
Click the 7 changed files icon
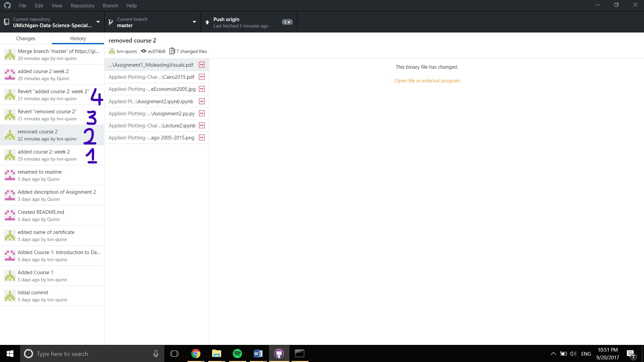pos(172,51)
